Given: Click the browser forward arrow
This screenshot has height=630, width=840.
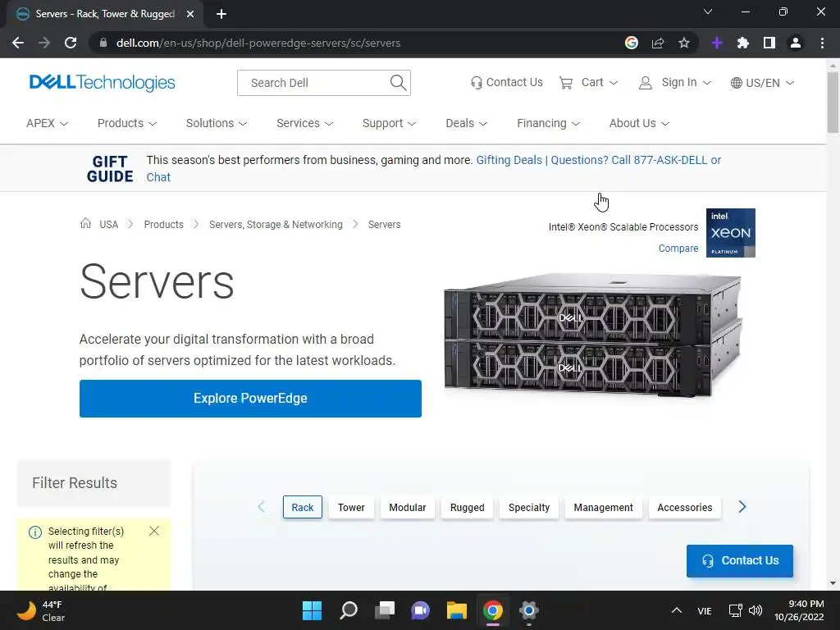Looking at the screenshot, I should [x=44, y=43].
